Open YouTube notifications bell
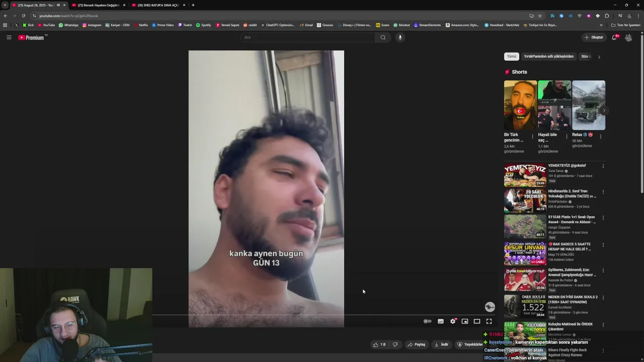This screenshot has width=644, height=362. (614, 37)
